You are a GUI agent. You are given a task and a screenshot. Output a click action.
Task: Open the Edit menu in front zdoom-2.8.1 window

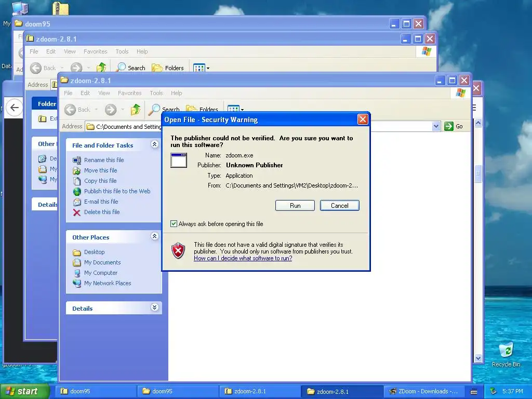click(x=85, y=93)
